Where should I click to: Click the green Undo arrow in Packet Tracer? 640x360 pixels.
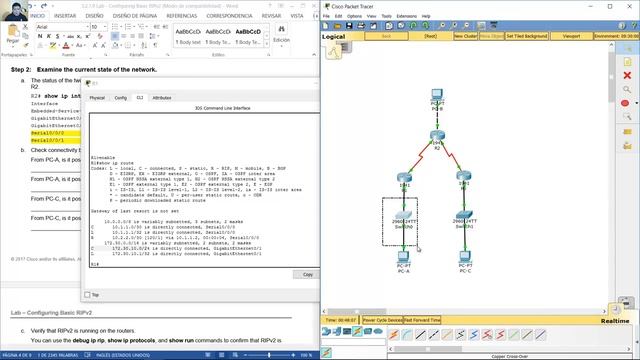[413, 26]
